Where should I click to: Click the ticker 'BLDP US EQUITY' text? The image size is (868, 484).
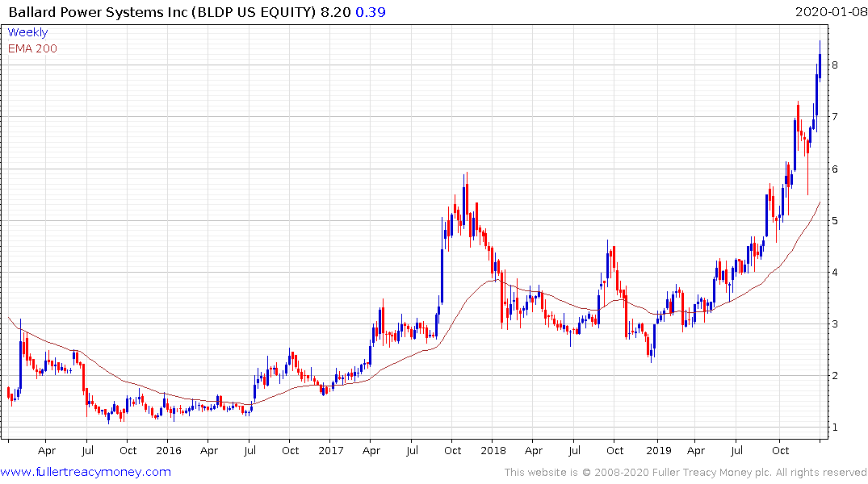click(254, 11)
